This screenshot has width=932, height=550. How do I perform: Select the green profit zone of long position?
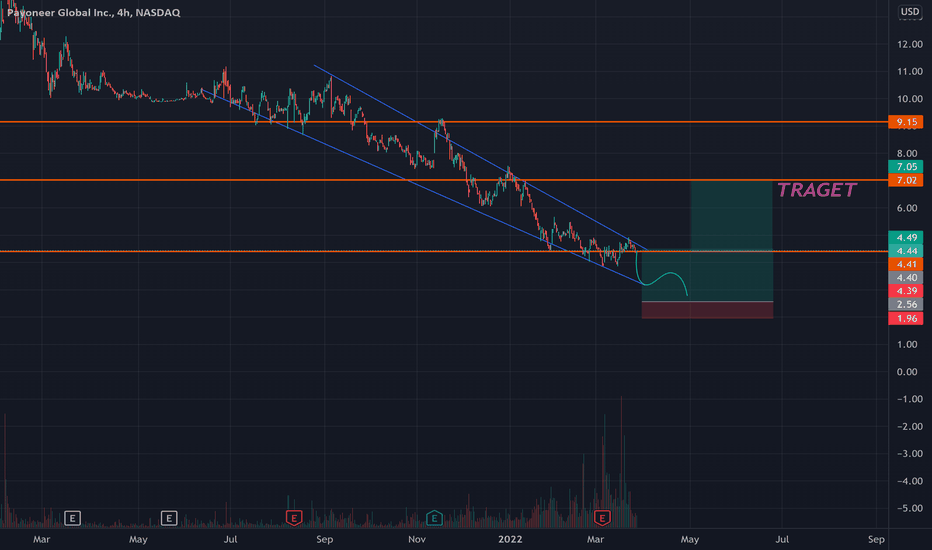click(731, 241)
